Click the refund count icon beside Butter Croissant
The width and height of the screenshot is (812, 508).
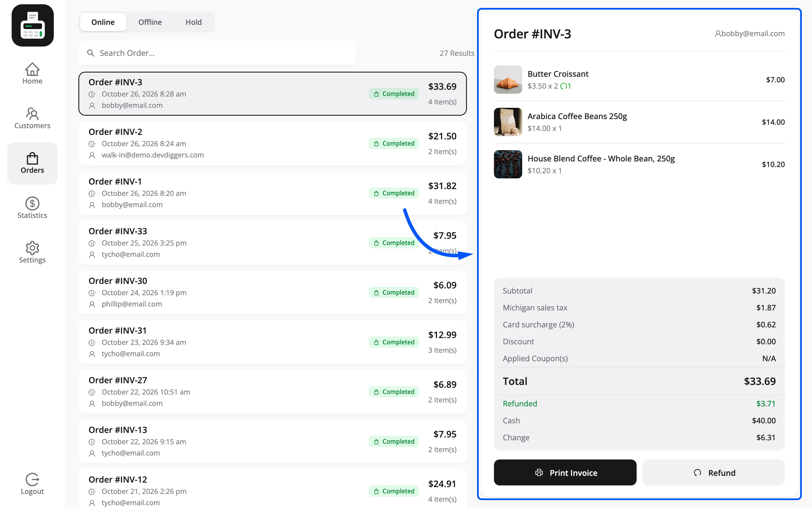point(563,86)
